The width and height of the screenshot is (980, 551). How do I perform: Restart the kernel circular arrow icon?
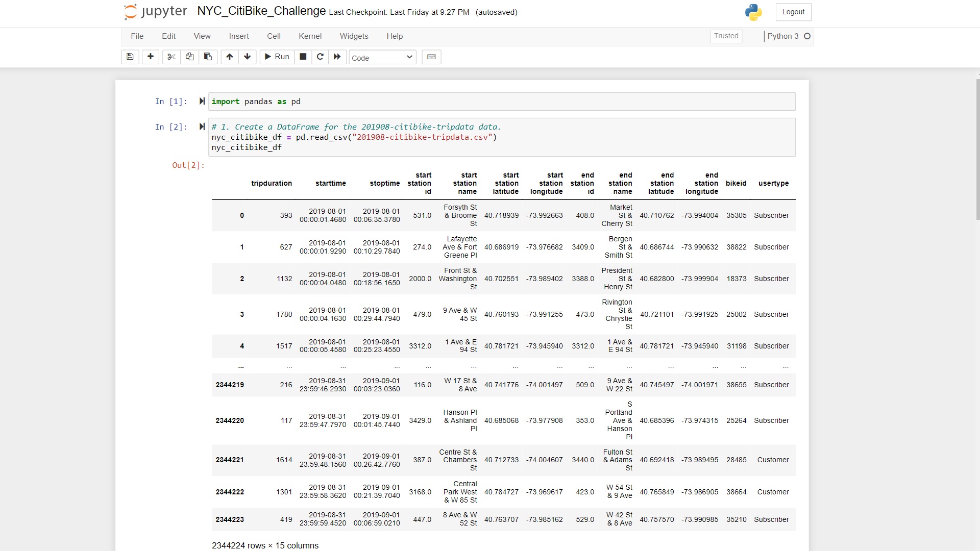(320, 57)
